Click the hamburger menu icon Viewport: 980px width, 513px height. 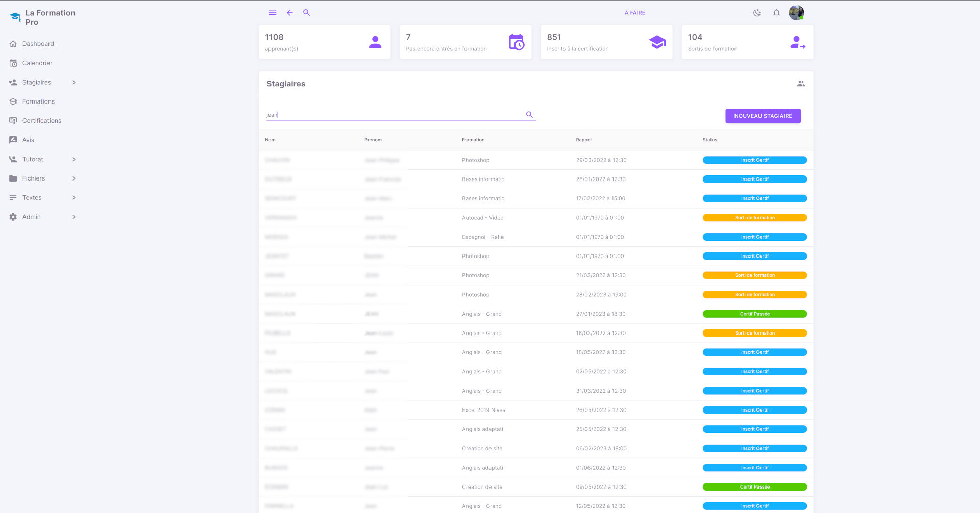[x=273, y=13]
